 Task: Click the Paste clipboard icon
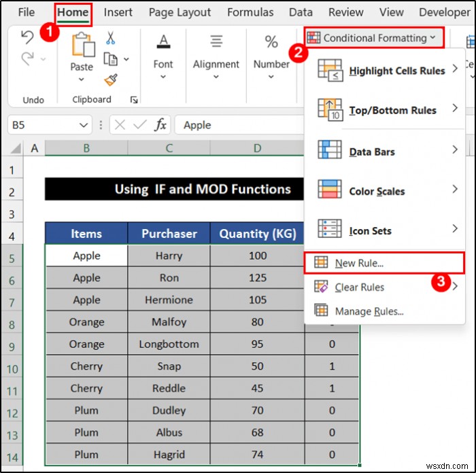coord(83,44)
